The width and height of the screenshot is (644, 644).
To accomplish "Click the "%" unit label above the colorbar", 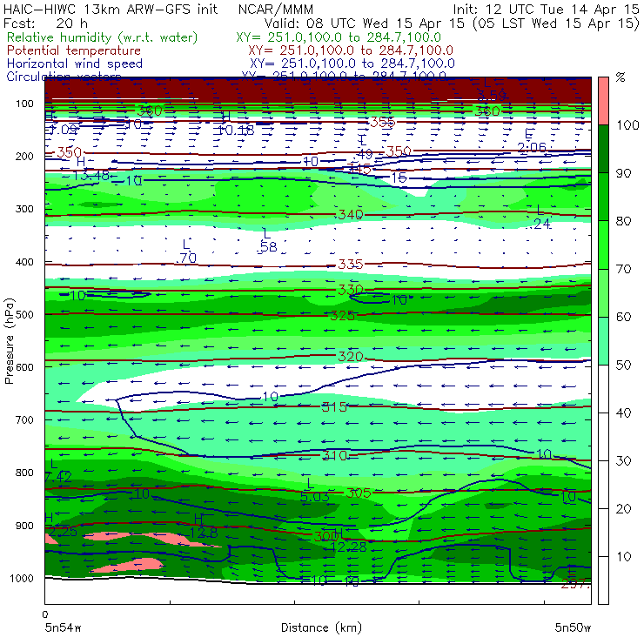I will (621, 77).
